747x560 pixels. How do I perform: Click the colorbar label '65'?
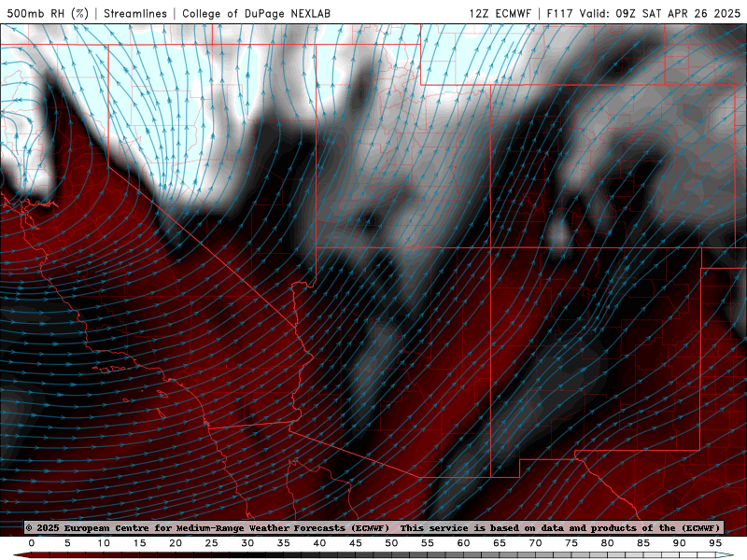coord(500,543)
